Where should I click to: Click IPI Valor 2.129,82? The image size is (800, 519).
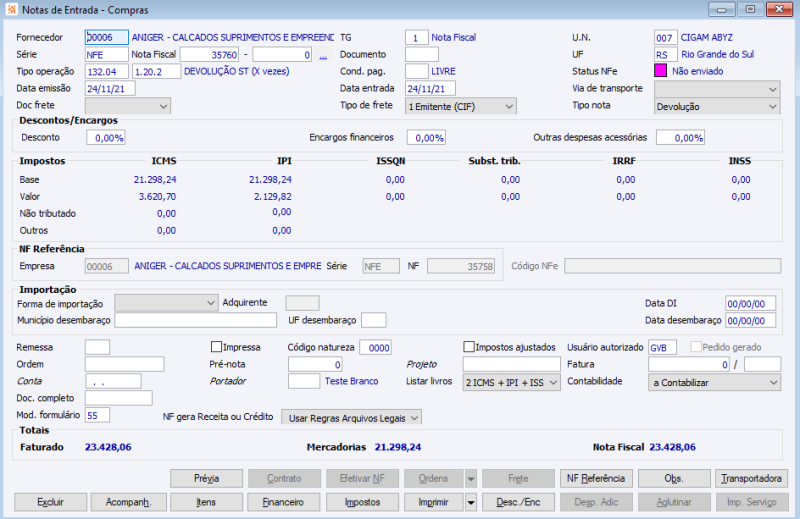pos(272,196)
